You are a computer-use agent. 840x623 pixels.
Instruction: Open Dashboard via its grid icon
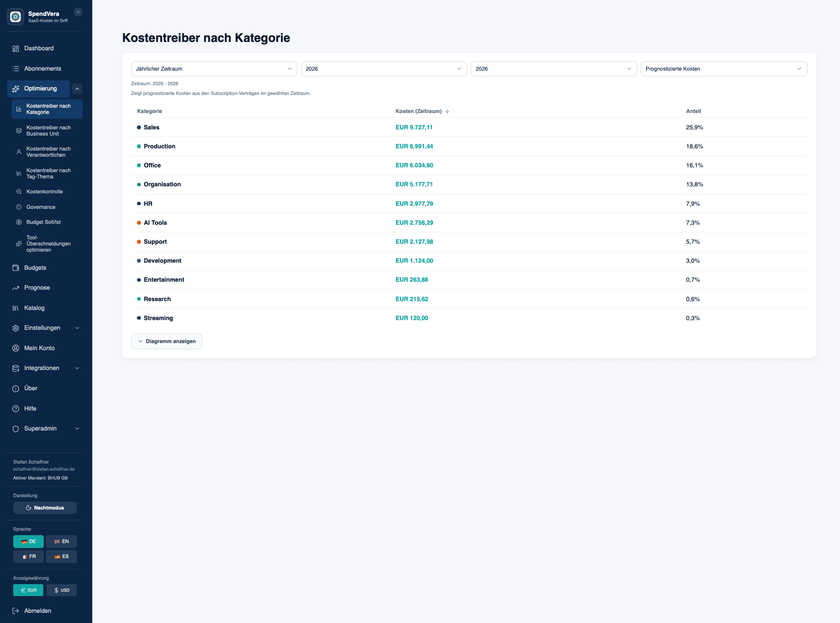point(16,49)
